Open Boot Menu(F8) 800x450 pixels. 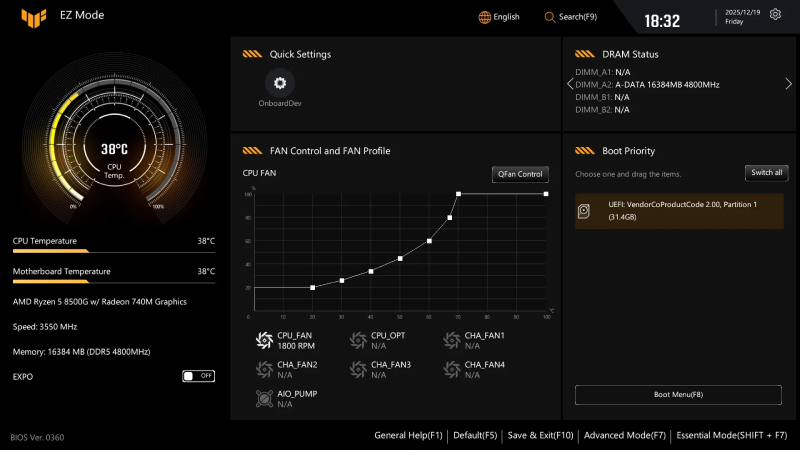click(x=678, y=395)
